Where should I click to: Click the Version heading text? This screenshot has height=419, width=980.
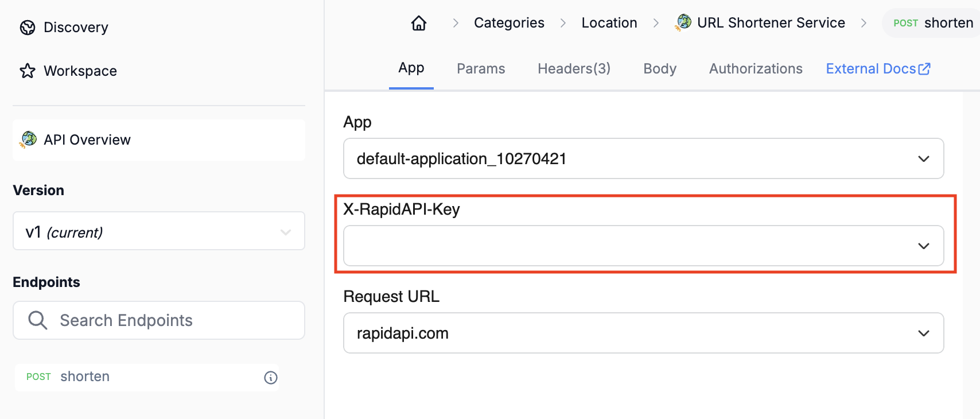coord(38,191)
